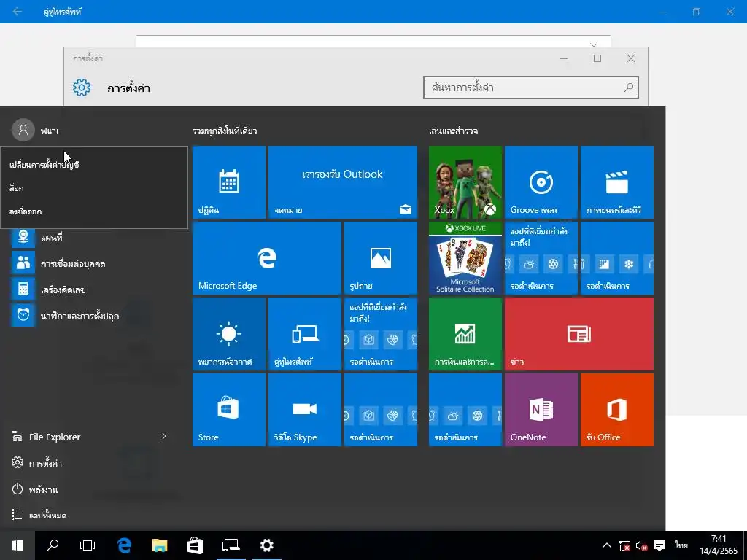Click the network status tray icon
Image resolution: width=747 pixels, height=560 pixels.
(x=624, y=545)
